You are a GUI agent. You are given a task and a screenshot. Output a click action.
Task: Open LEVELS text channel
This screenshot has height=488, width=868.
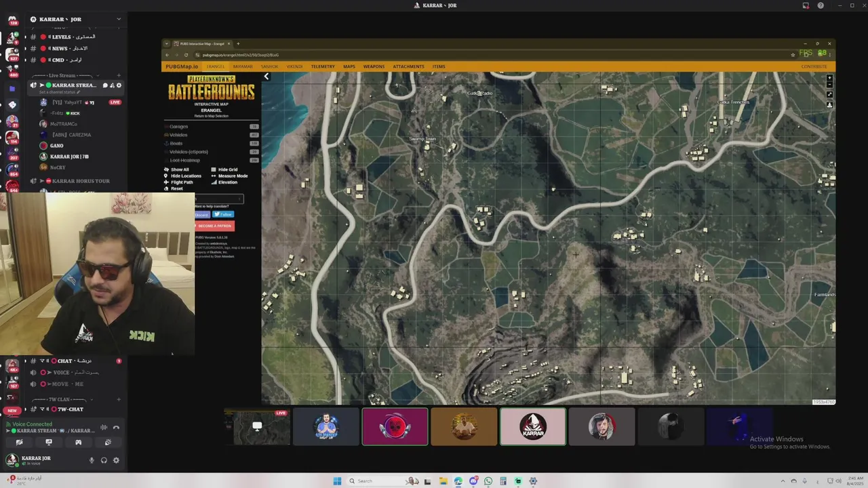[x=73, y=37]
